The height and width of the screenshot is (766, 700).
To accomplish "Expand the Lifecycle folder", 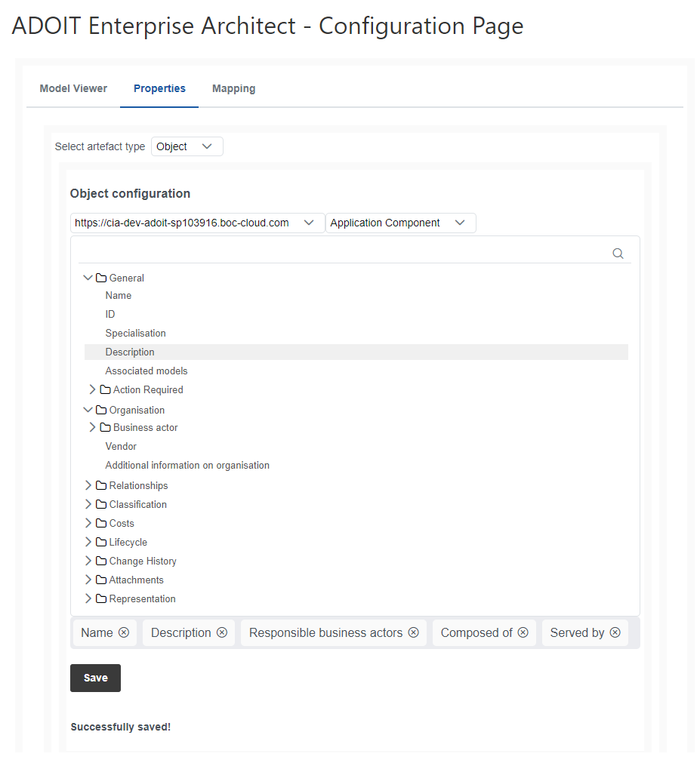I will tap(88, 542).
